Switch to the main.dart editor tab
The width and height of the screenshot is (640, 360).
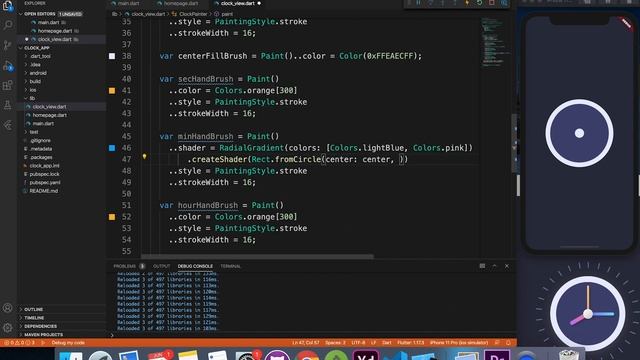[x=128, y=3]
